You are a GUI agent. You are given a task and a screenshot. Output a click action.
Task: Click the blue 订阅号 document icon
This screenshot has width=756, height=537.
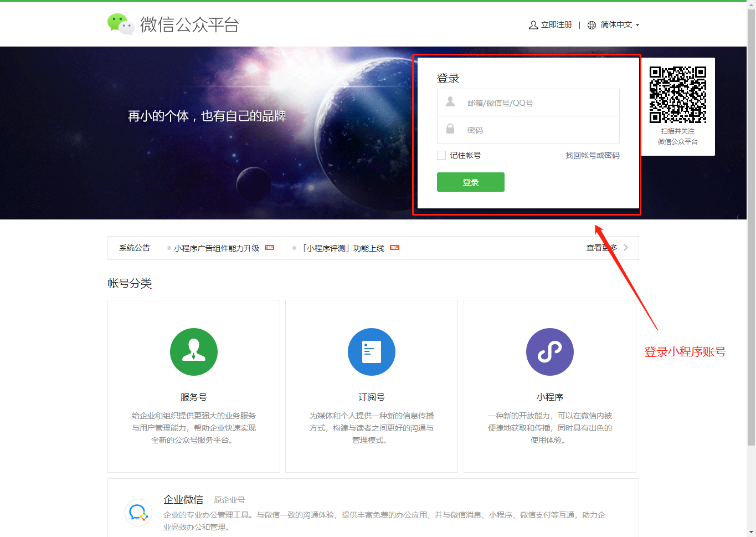point(372,352)
